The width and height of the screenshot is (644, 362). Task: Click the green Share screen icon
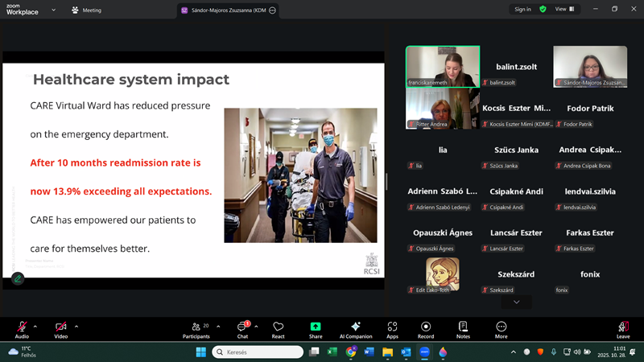coord(316,327)
